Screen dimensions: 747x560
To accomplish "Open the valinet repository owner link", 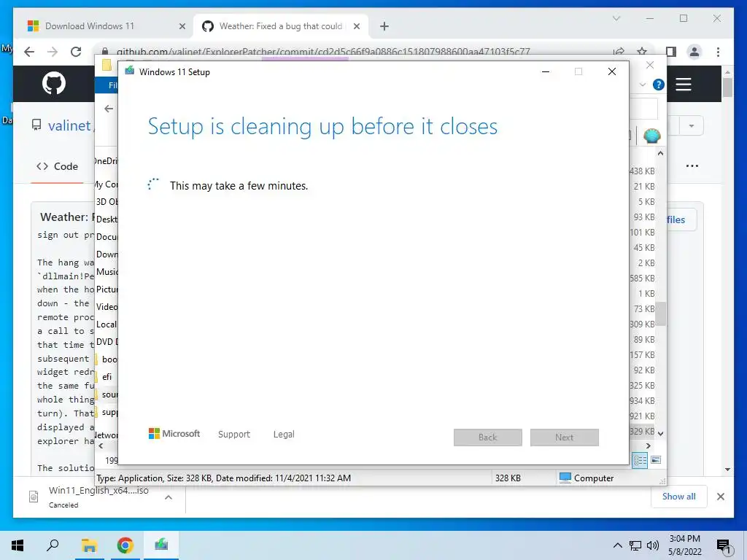I will [69, 125].
